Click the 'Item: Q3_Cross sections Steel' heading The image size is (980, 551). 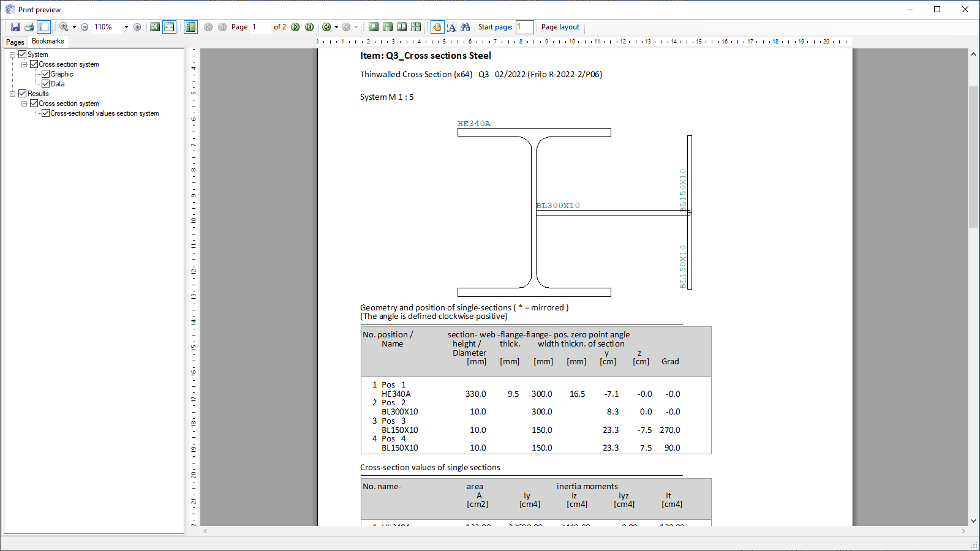point(426,56)
